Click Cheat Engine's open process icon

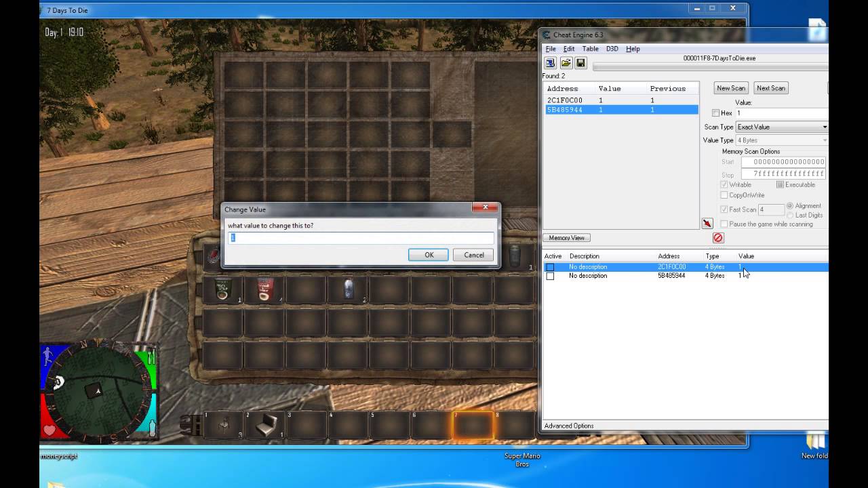pos(551,63)
